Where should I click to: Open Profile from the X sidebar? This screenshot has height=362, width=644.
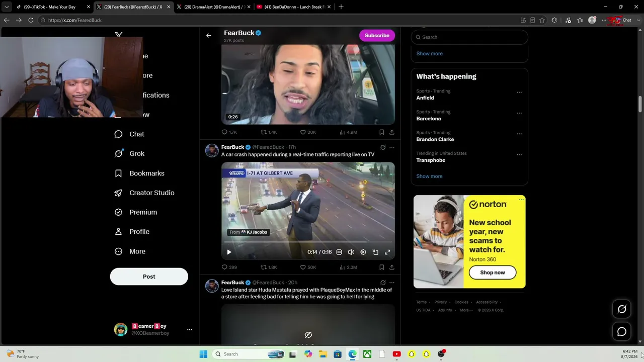tap(132, 232)
